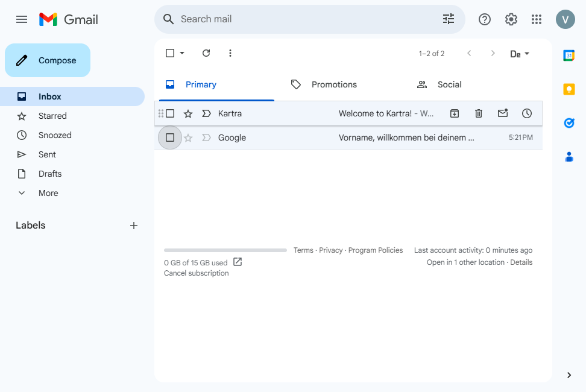Click the 0 GB of 15 GB used text
This screenshot has height=392, width=586.
point(195,263)
